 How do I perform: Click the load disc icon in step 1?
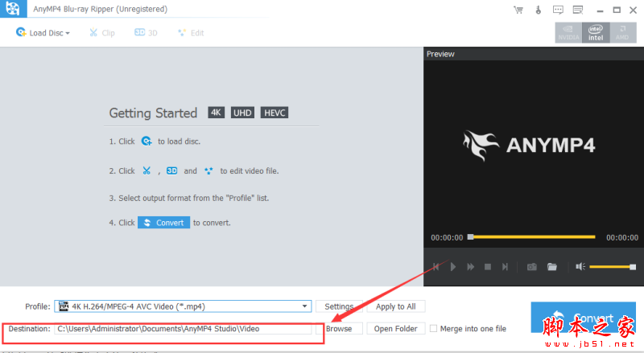(x=147, y=142)
